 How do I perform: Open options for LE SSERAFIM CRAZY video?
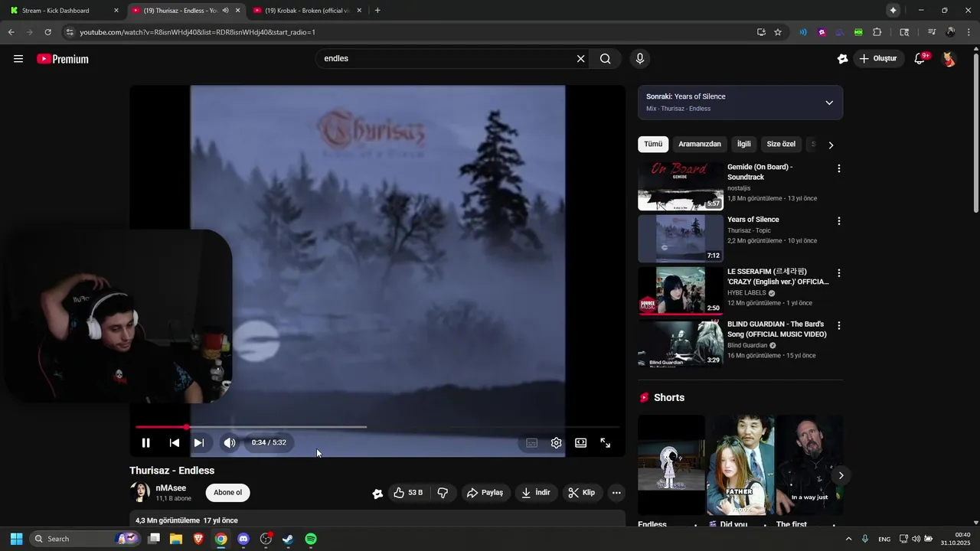[839, 273]
